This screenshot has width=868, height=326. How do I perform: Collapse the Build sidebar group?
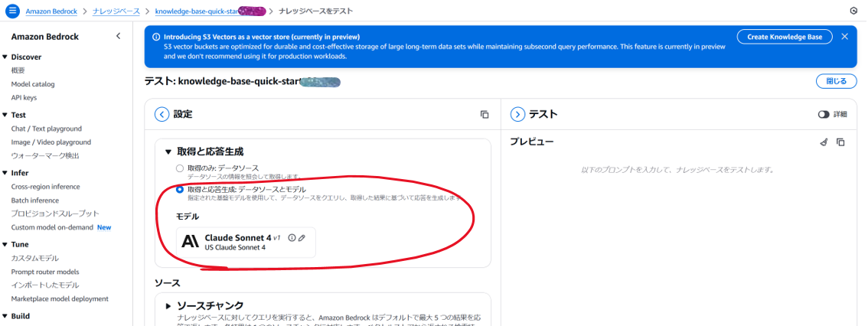[5, 316]
